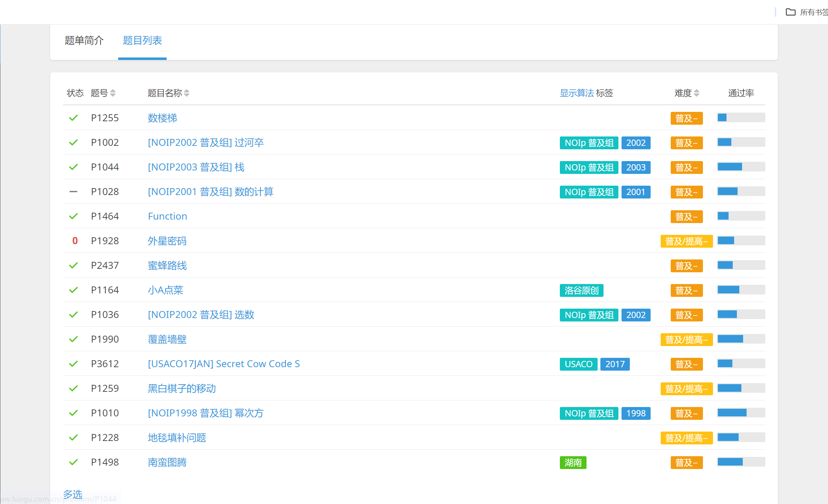Open the Function problem link

click(x=167, y=216)
